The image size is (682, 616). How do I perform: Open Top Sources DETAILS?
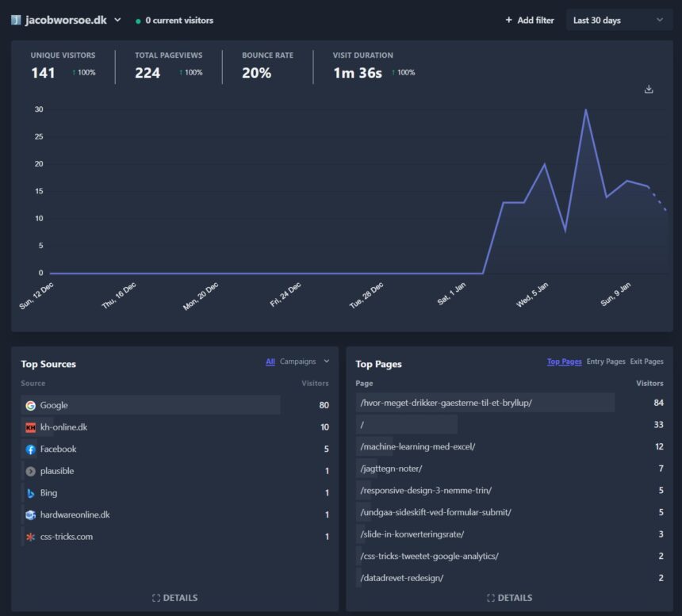(x=174, y=598)
